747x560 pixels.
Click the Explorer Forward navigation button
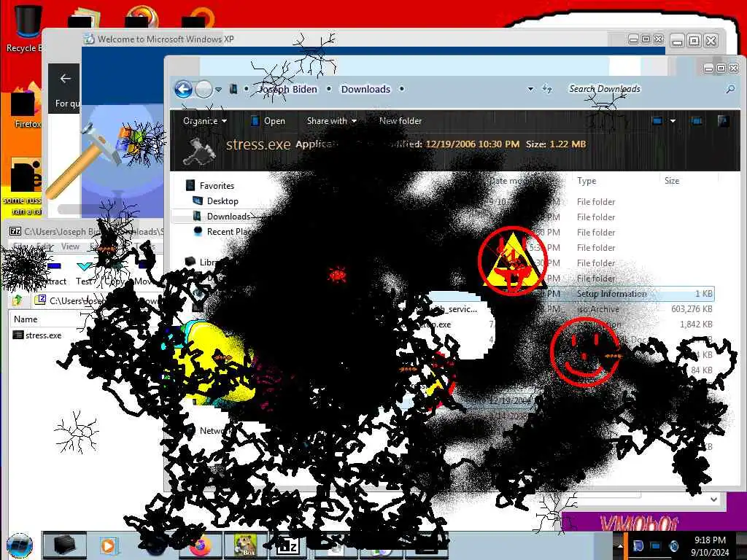[204, 89]
